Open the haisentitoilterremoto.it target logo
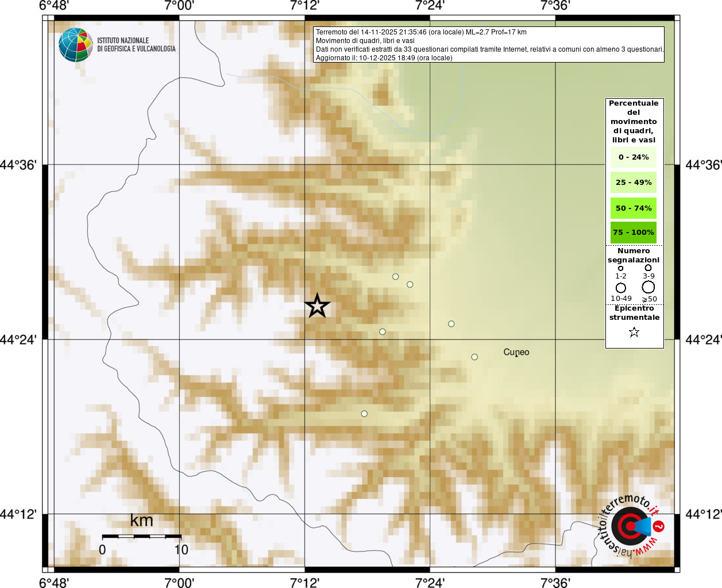Image resolution: width=722 pixels, height=588 pixels. coord(631,526)
